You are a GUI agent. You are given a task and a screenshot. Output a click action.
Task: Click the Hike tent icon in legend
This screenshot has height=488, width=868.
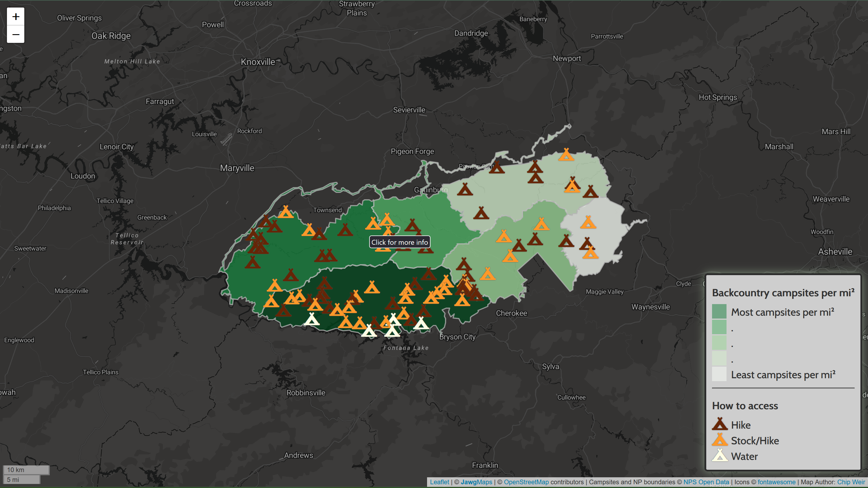click(x=720, y=424)
